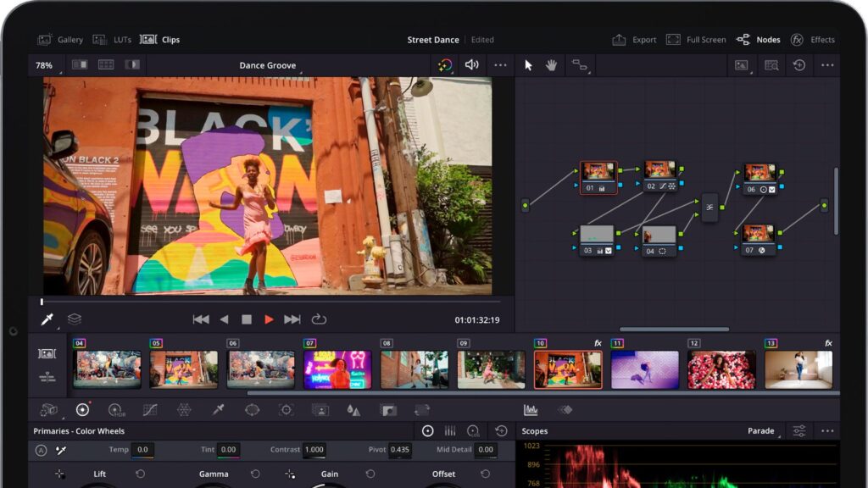The width and height of the screenshot is (868, 488).
Task: Select the arrow pointer tool
Action: [528, 65]
